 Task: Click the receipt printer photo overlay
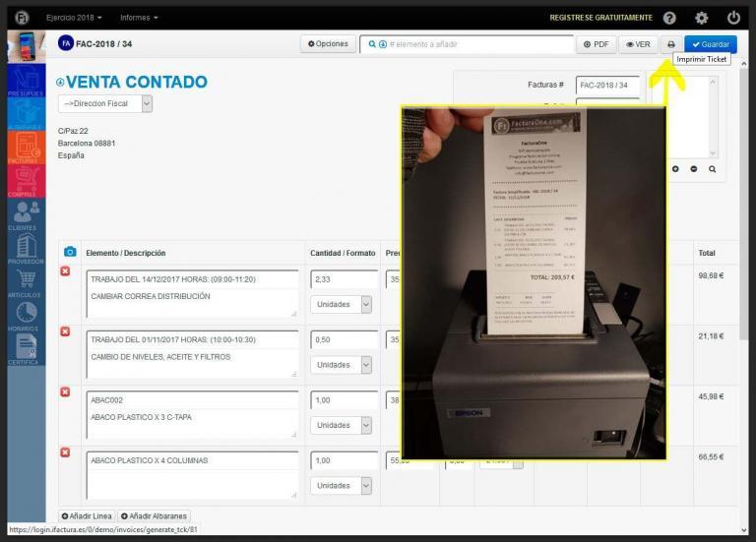[x=534, y=282]
